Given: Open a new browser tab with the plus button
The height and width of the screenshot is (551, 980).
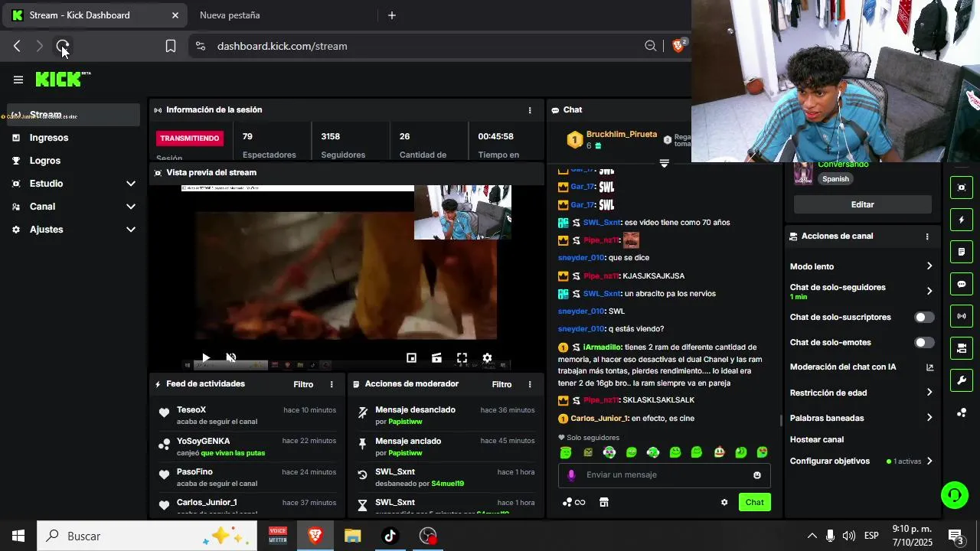Looking at the screenshot, I should pyautogui.click(x=392, y=15).
